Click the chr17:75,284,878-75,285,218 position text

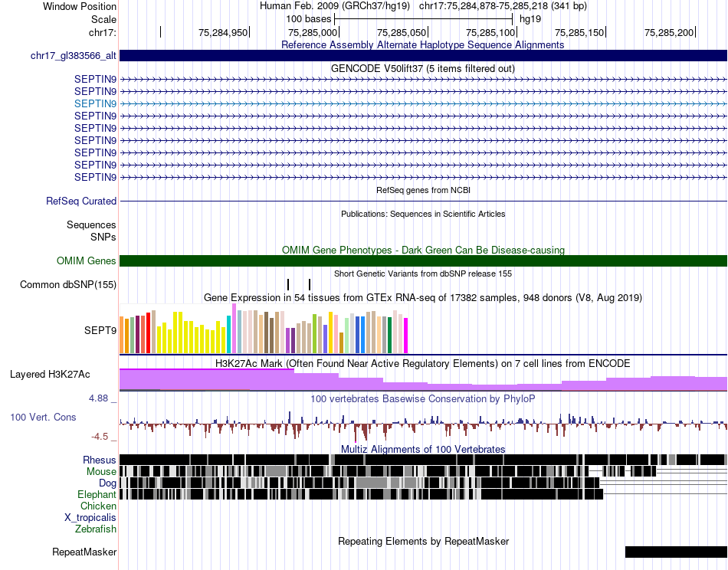(503, 6)
